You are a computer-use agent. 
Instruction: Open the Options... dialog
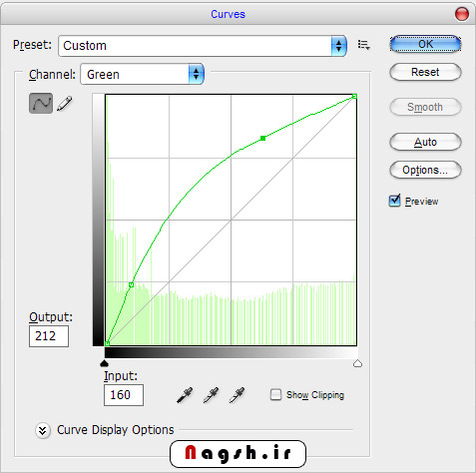click(x=425, y=170)
